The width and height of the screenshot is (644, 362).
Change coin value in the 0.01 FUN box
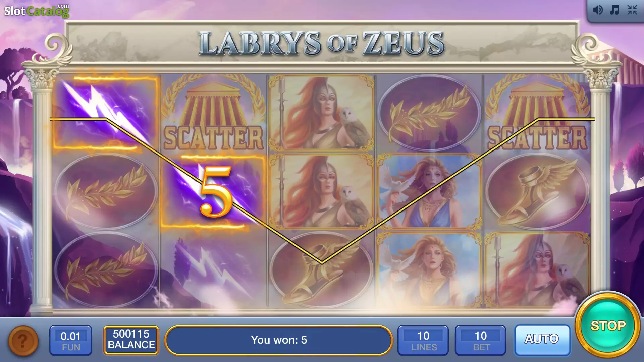pyautogui.click(x=71, y=341)
